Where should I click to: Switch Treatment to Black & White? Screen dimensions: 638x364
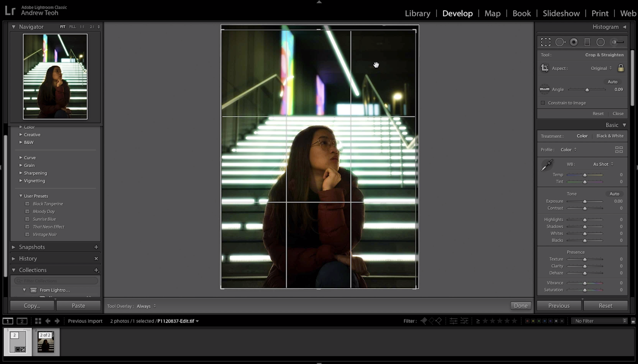(x=610, y=136)
